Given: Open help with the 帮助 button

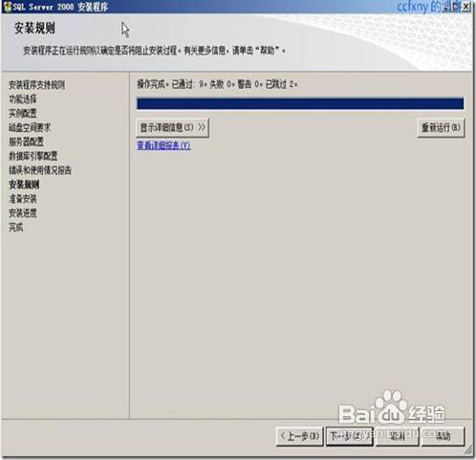Looking at the screenshot, I should 444,436.
